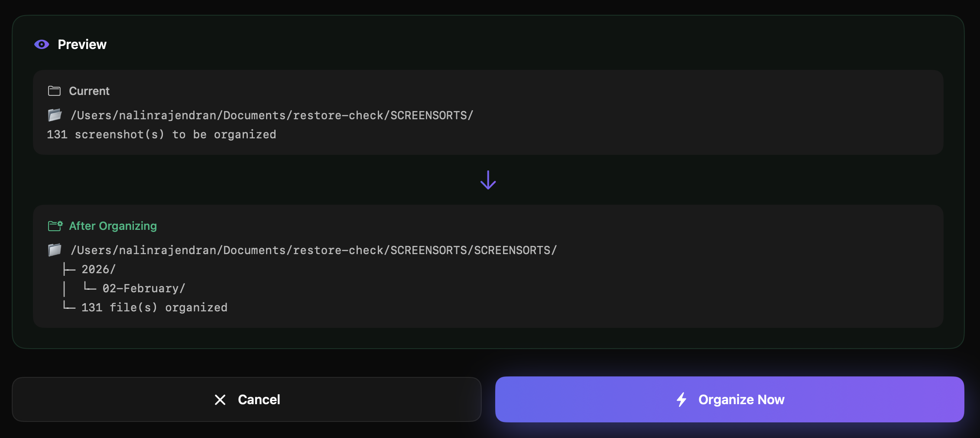Screen dimensions: 980x438
Task: Start organizing with Organize Now button
Action: point(730,399)
